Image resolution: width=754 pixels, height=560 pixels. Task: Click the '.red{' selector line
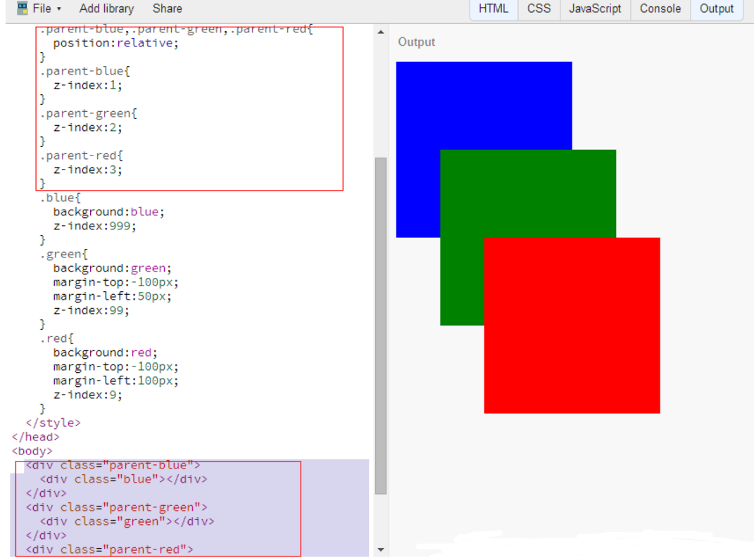tap(57, 339)
